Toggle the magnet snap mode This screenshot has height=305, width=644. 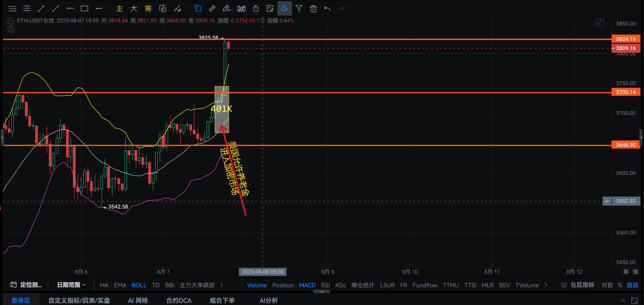tap(284, 8)
